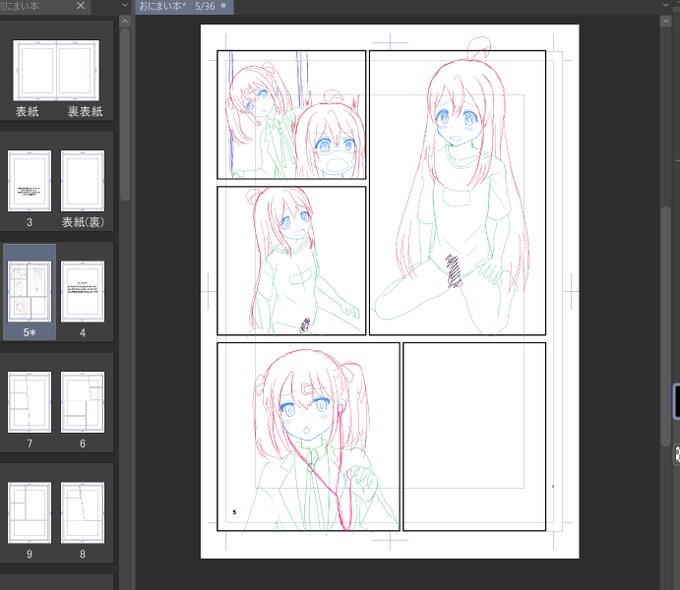
Task: Click the page number label 9
Action: (x=29, y=554)
